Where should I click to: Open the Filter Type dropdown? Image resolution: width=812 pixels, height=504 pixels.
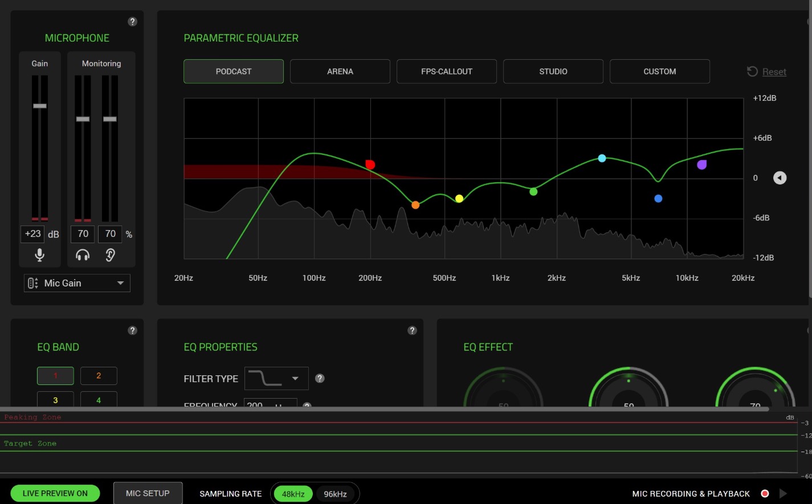[276, 378]
